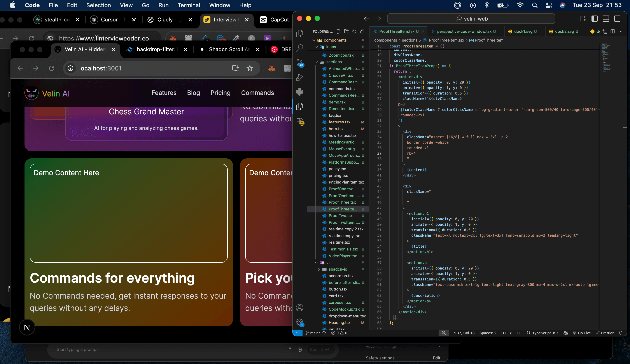Select the Run and Debug sidebar icon

click(x=299, y=77)
